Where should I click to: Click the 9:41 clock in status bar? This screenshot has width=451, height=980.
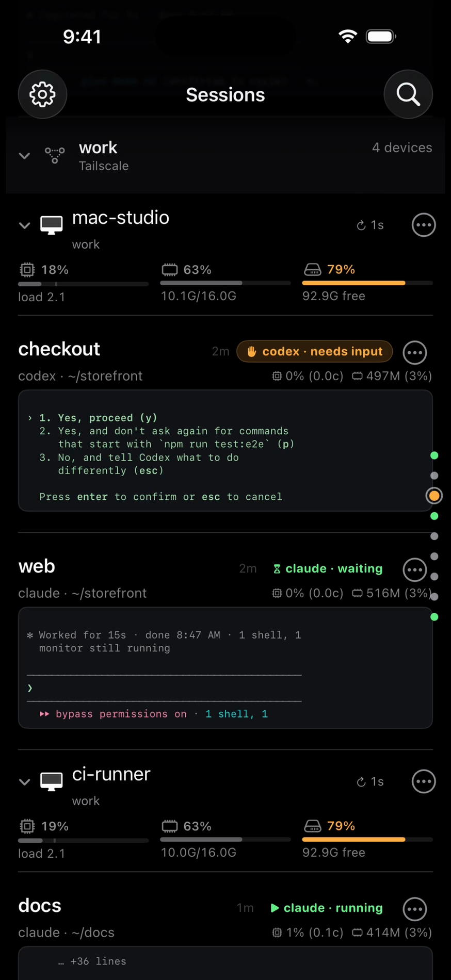coord(82,37)
